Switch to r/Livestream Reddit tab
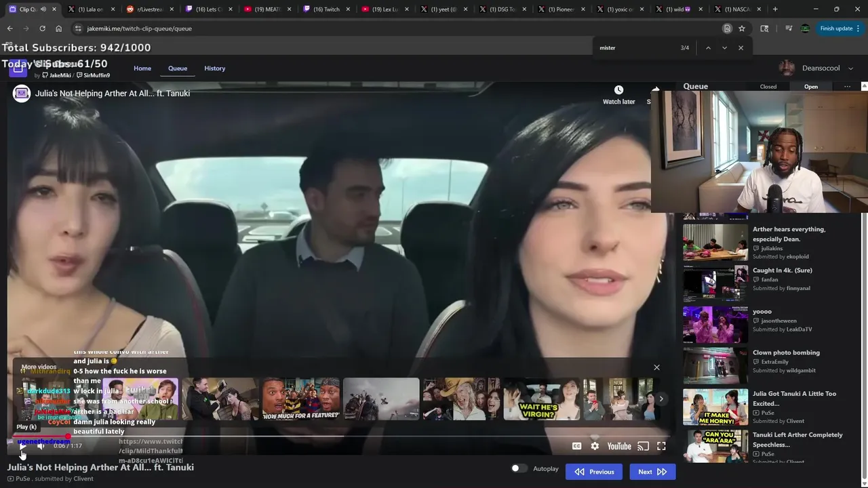 (149, 9)
